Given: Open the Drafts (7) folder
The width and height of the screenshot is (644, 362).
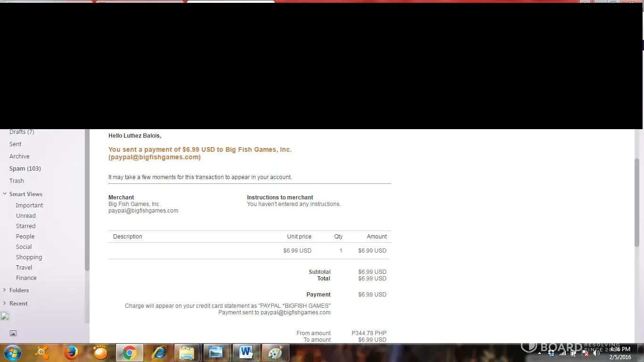Looking at the screenshot, I should pos(22,132).
